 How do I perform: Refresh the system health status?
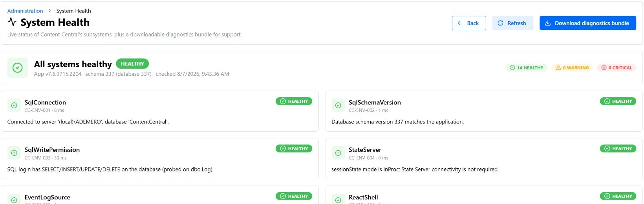tap(512, 23)
